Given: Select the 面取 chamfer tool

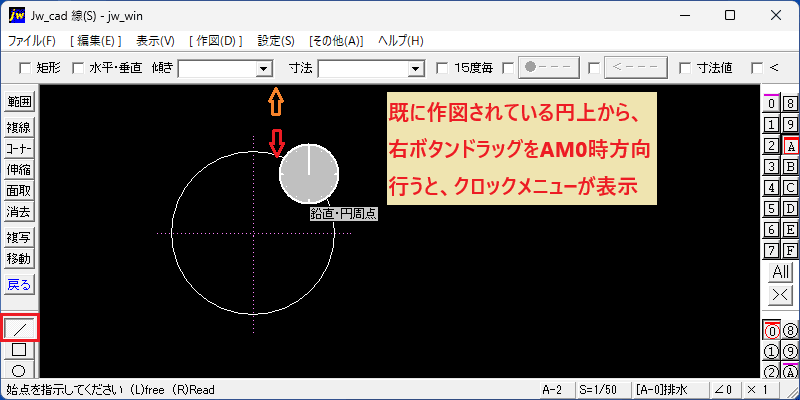Looking at the screenshot, I should [x=19, y=191].
